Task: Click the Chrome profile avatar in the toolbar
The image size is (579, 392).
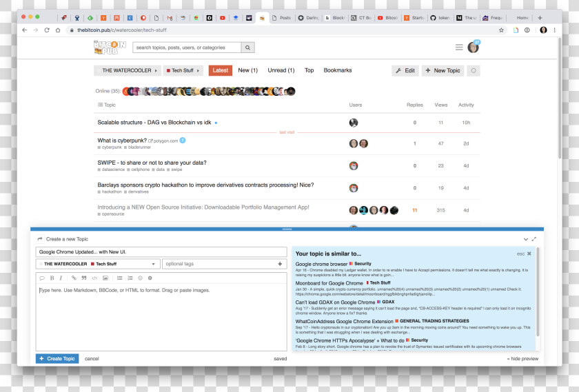Action: pos(543,30)
